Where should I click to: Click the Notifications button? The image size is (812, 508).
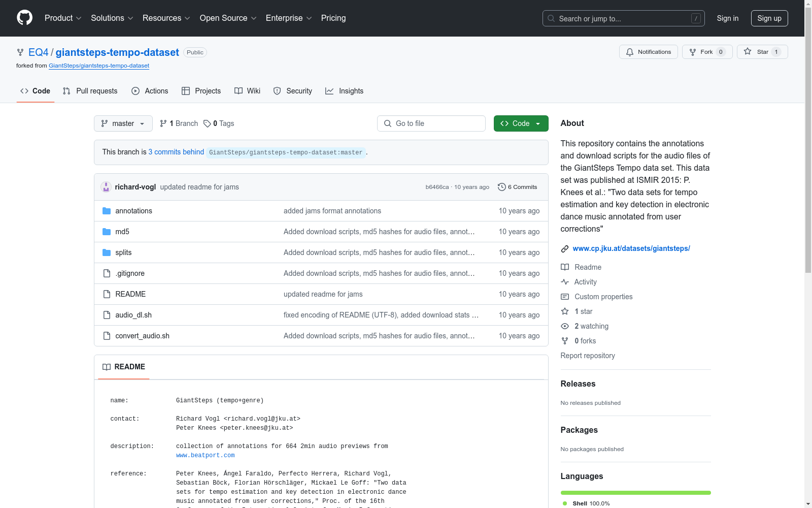click(x=649, y=52)
